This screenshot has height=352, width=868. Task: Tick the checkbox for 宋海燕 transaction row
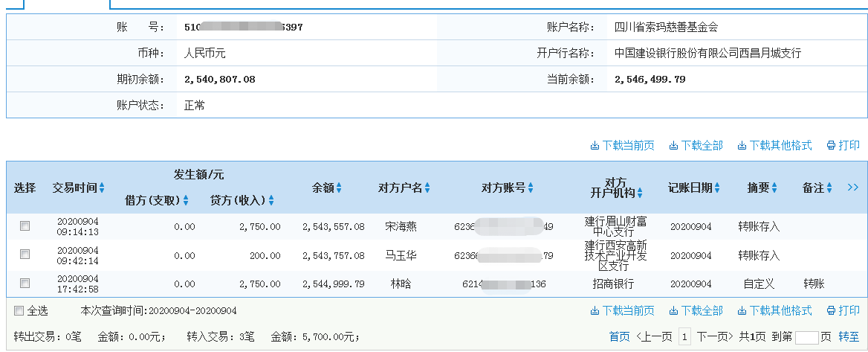pos(25,225)
